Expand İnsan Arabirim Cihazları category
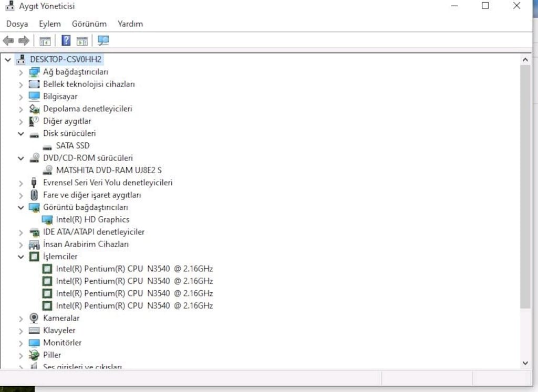538x392 pixels. coord(21,245)
